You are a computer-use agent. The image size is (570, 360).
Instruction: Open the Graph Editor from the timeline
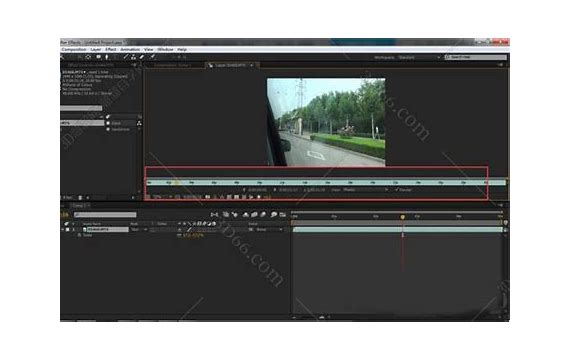[283, 215]
